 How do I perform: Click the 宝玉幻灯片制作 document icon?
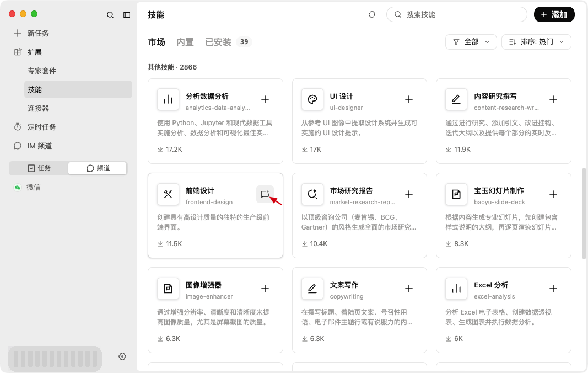(x=456, y=194)
